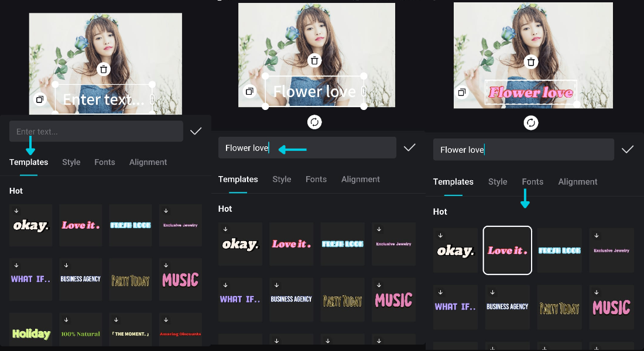Select 'Business Agency' template in right panel
Image resolution: width=644 pixels, height=351 pixels.
[x=508, y=307]
